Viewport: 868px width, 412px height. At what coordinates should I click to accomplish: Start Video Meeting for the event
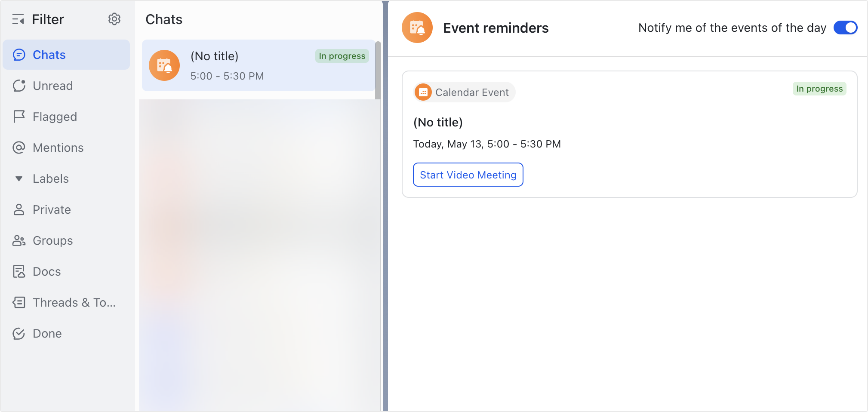click(x=468, y=175)
